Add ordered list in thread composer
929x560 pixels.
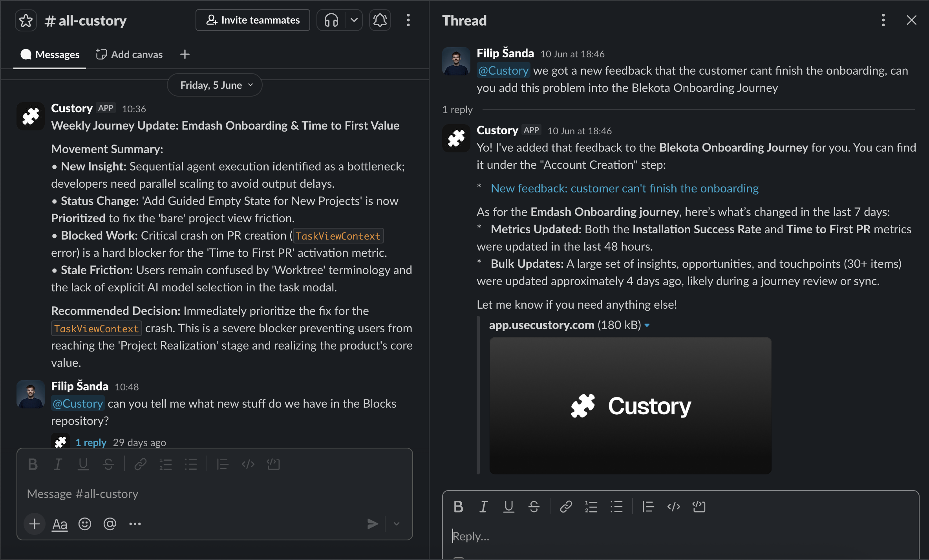point(591,507)
